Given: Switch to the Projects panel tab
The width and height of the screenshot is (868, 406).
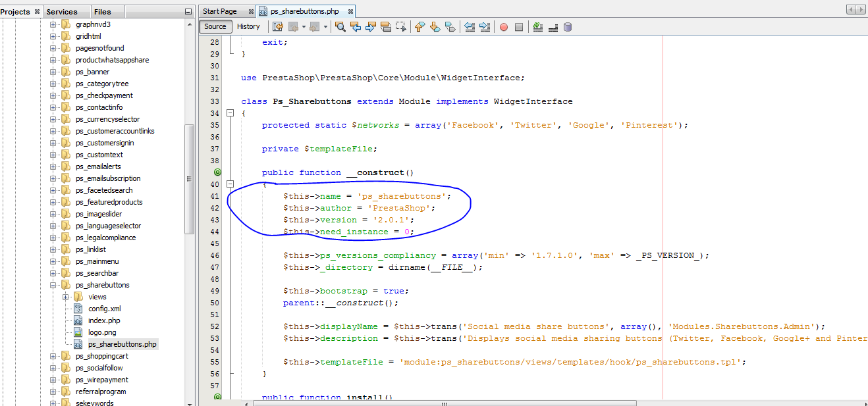Looking at the screenshot, I should [15, 11].
